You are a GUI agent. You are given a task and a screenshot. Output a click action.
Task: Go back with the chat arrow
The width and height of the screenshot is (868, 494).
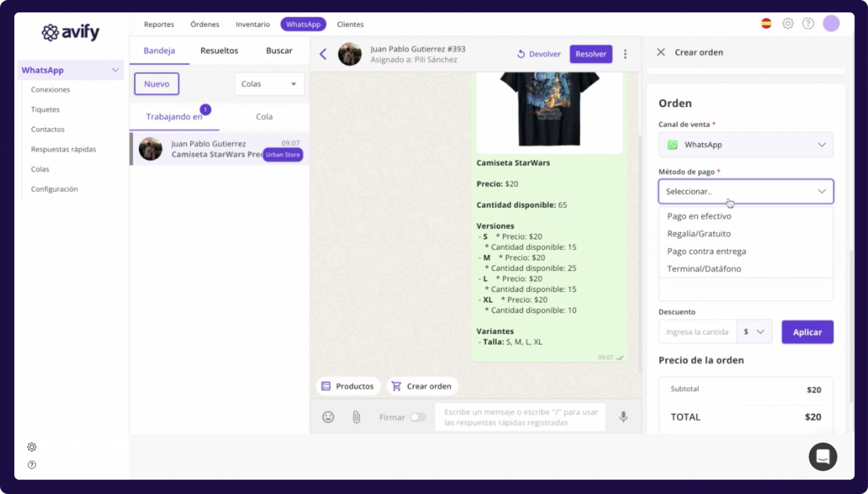point(323,54)
